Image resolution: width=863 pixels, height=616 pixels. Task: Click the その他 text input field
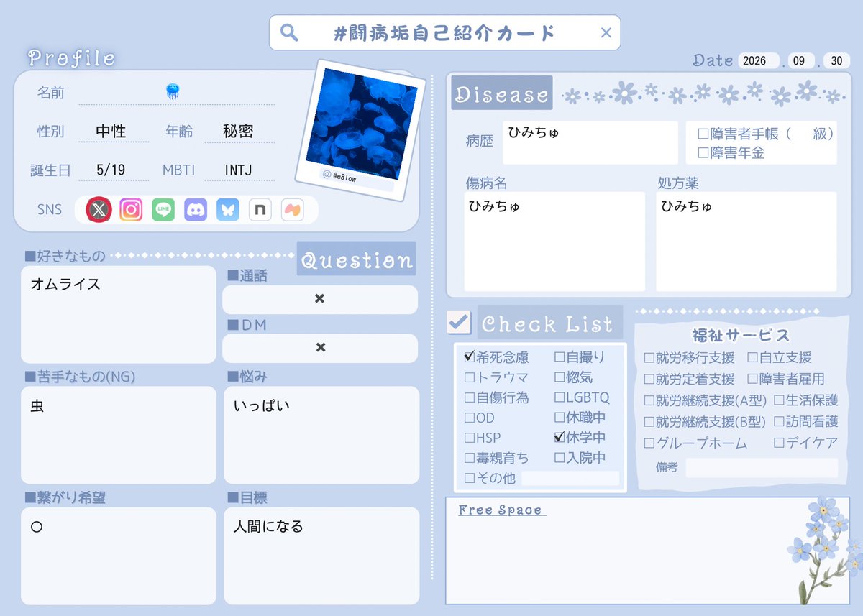570,478
